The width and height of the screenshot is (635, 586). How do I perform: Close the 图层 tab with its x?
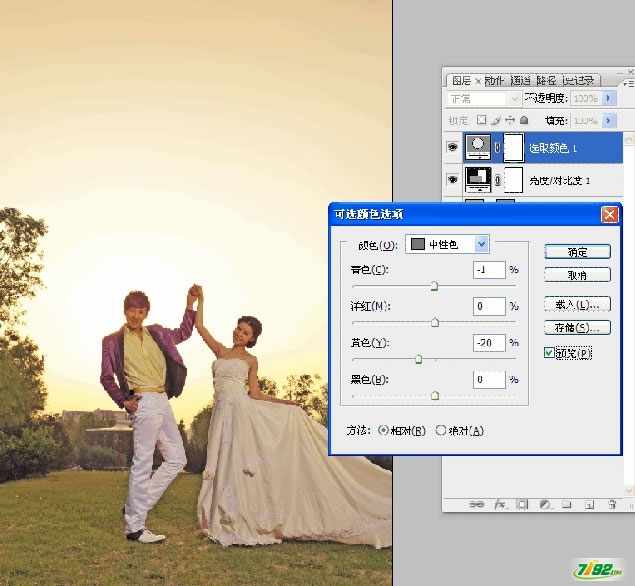click(478, 81)
